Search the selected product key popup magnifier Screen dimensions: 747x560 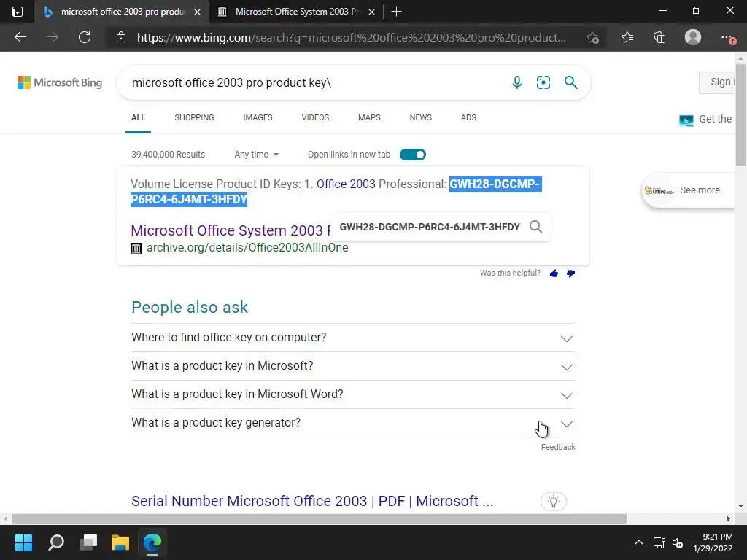coord(536,227)
